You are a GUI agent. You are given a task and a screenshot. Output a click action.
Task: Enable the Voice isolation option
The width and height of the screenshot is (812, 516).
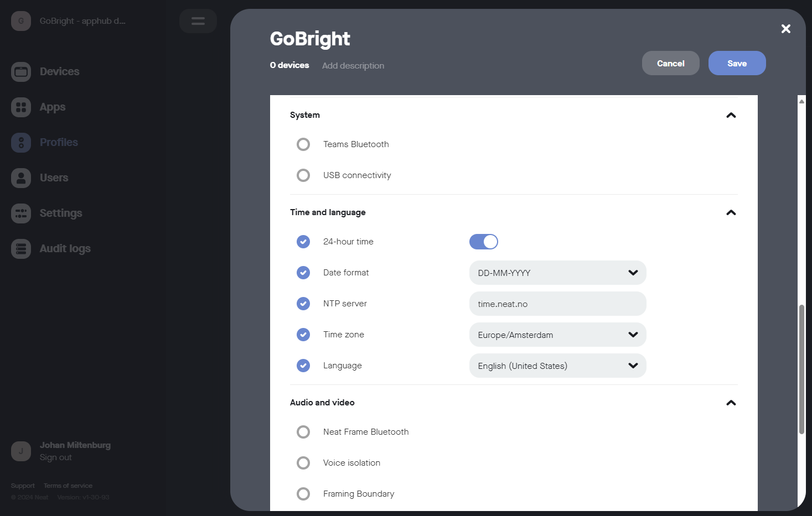pos(303,463)
